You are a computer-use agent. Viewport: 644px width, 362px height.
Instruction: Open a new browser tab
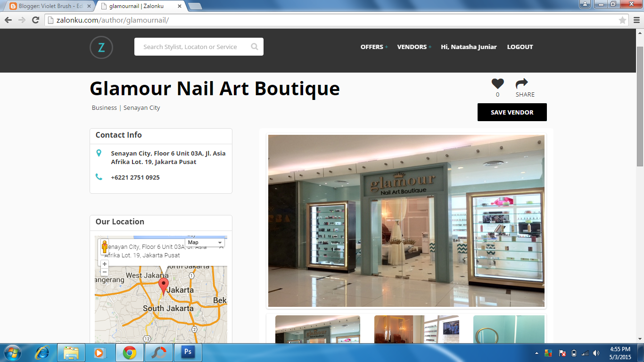195,6
